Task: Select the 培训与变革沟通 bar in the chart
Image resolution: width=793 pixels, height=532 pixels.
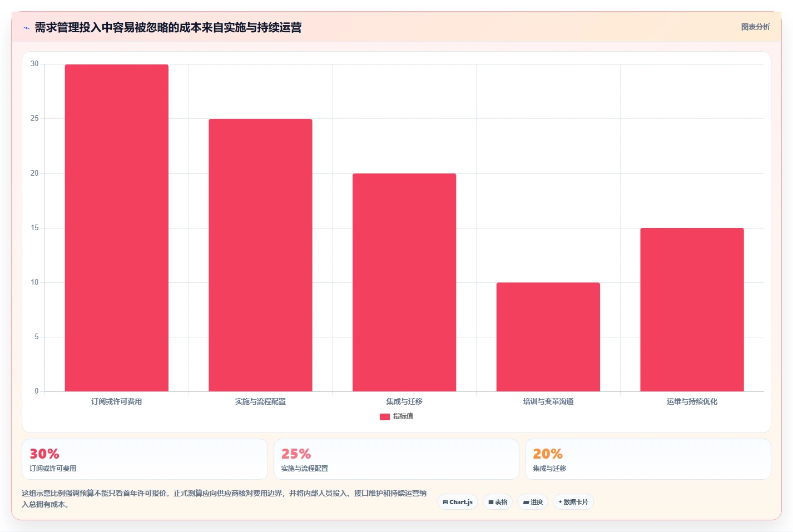Action: [548, 337]
